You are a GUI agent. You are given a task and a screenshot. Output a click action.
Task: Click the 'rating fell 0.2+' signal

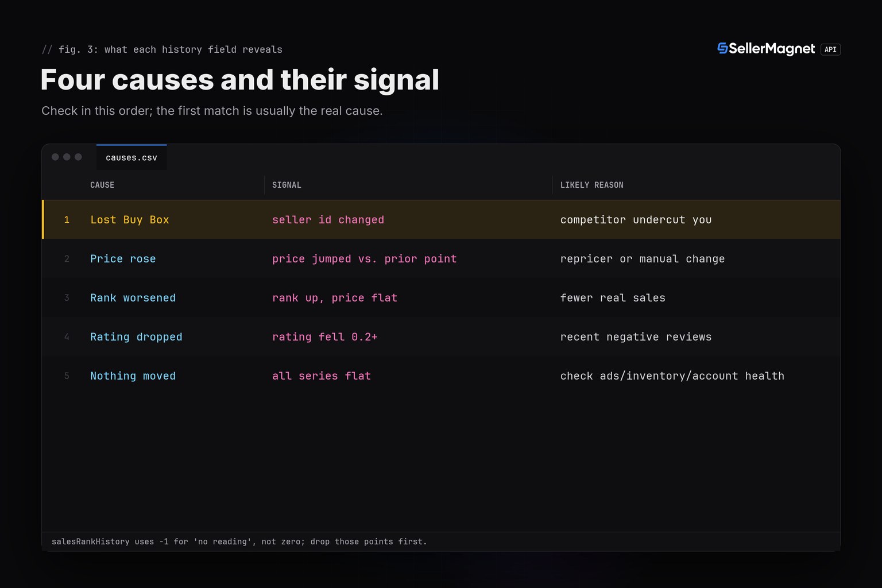tap(325, 337)
